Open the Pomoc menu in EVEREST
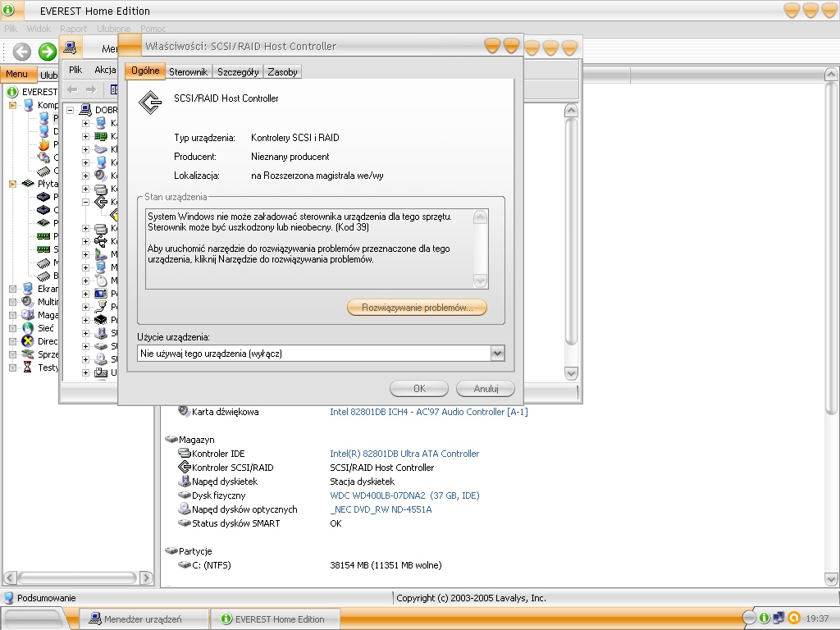This screenshot has height=630, width=840. [x=153, y=29]
